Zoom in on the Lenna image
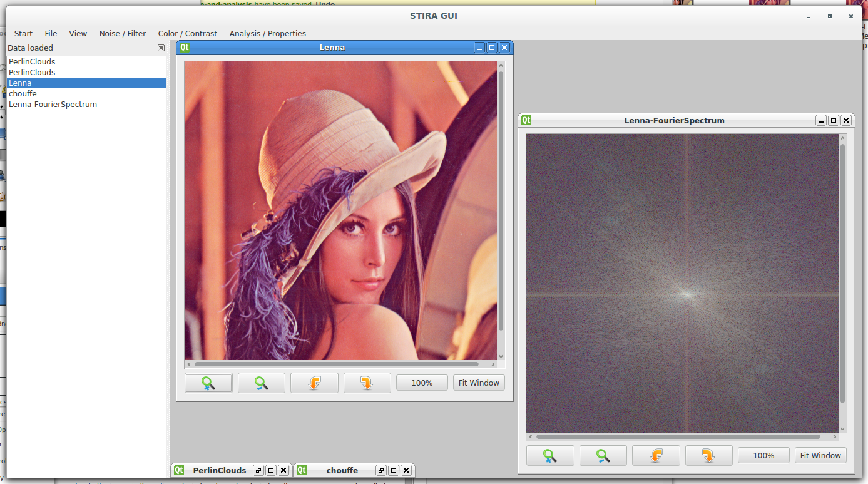Screen dimensions: 868x484 coord(208,383)
